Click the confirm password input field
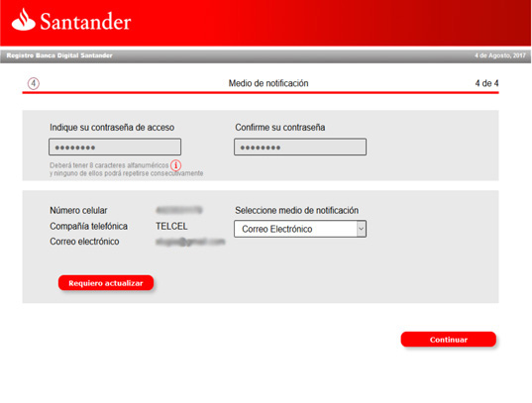 [x=300, y=147]
